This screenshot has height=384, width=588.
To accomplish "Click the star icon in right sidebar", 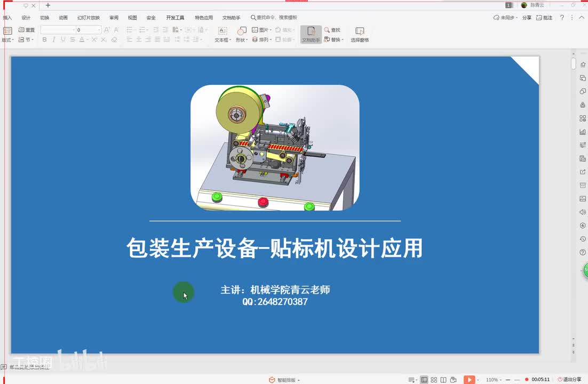I will tap(582, 65).
